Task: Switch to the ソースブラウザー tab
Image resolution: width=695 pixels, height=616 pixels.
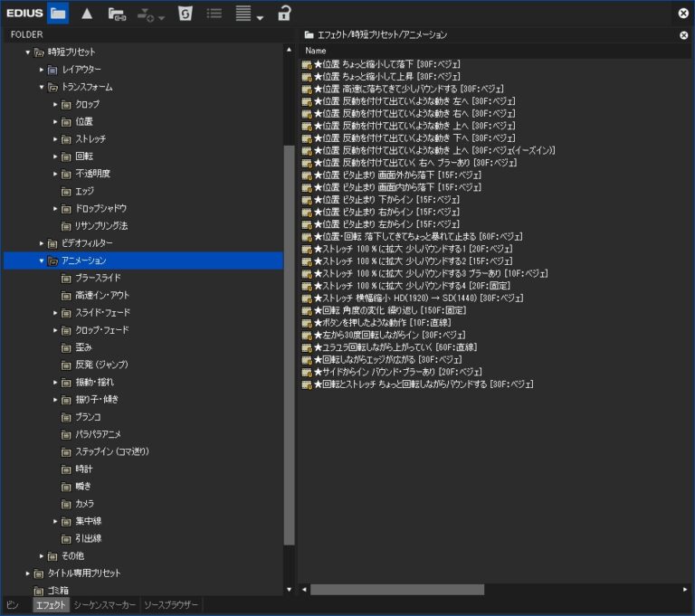Action: (x=172, y=605)
